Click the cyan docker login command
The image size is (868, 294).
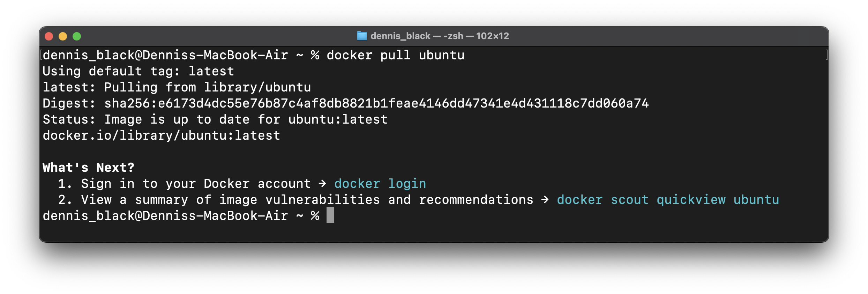[x=380, y=184]
